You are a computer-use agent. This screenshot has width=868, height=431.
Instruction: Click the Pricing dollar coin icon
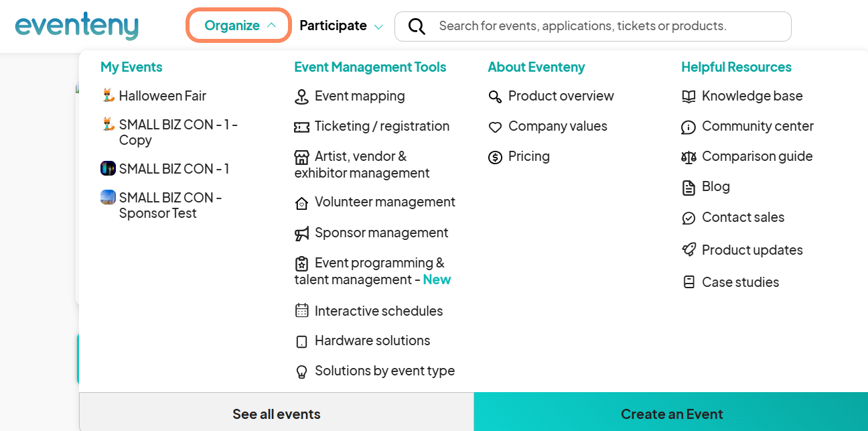(495, 157)
